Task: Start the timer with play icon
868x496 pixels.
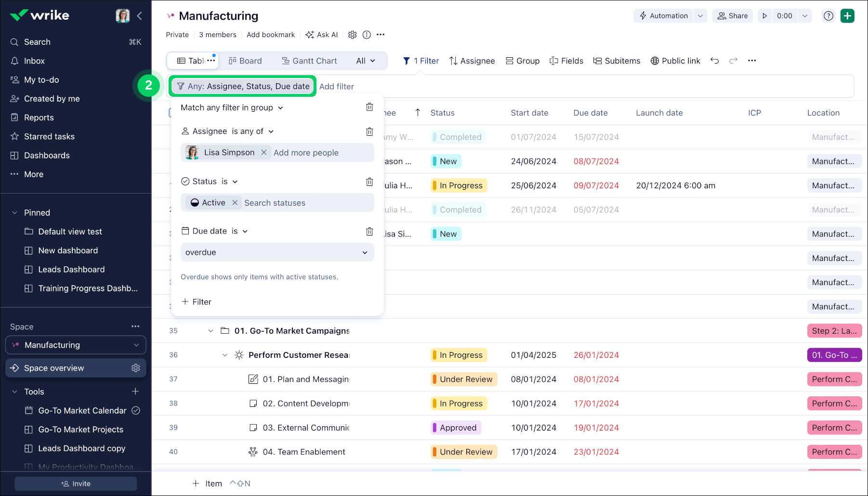Action: point(764,16)
